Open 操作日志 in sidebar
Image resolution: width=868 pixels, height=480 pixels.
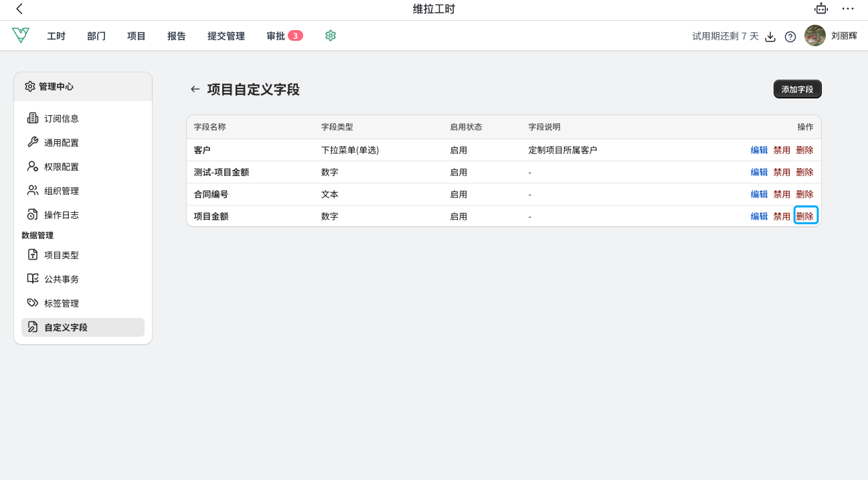62,215
